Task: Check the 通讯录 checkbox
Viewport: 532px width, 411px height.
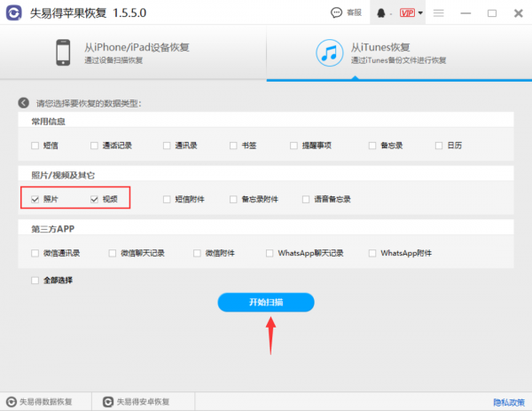Action: 167,146
